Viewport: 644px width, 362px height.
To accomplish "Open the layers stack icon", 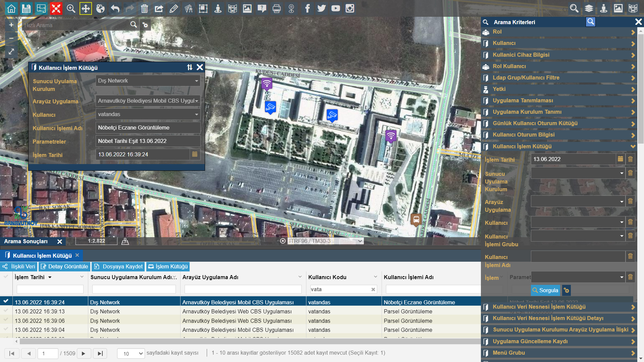I will click(x=589, y=8).
